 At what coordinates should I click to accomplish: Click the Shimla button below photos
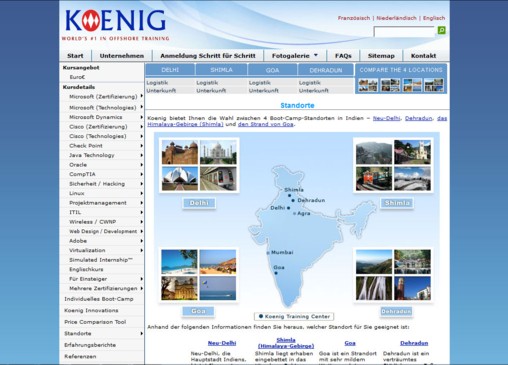(397, 203)
